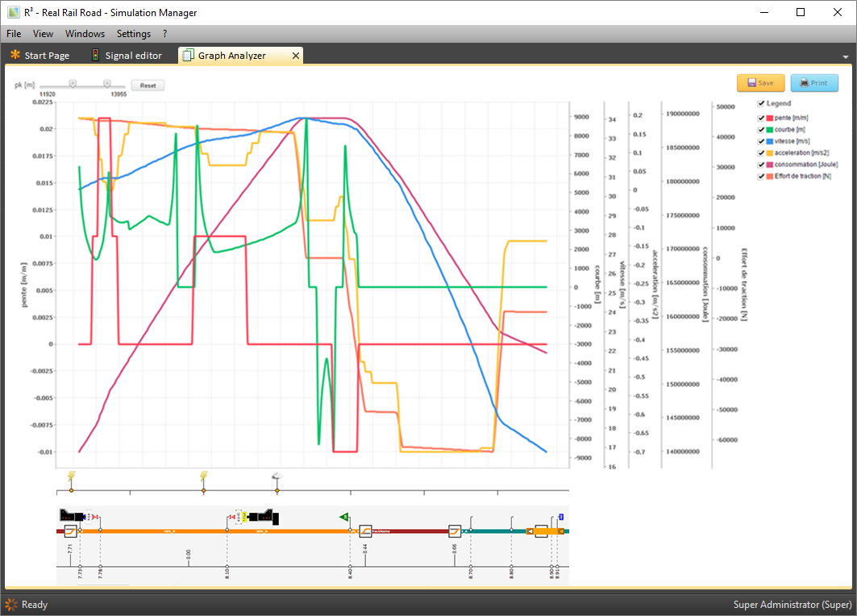Click the cloud marker above the timeline

[x=277, y=475]
